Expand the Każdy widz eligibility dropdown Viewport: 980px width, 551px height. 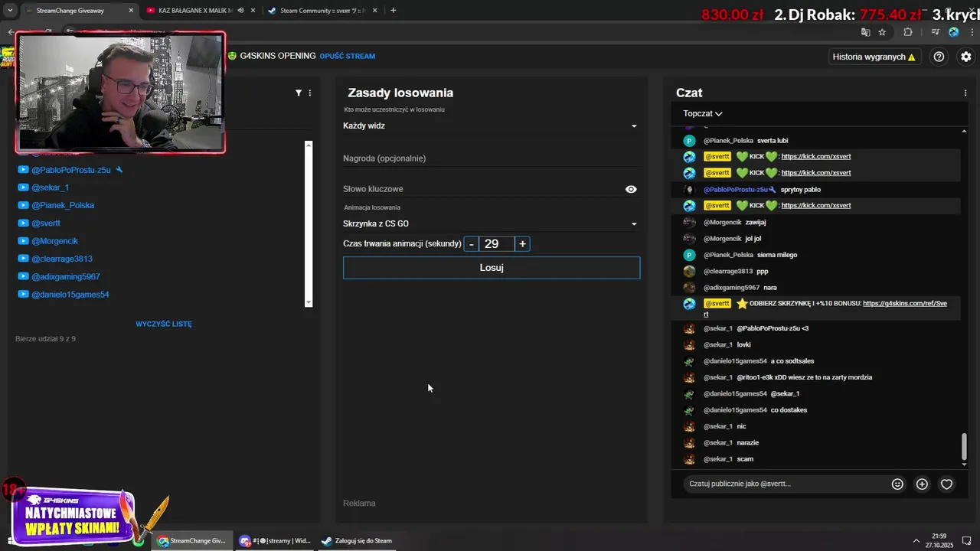click(491, 126)
